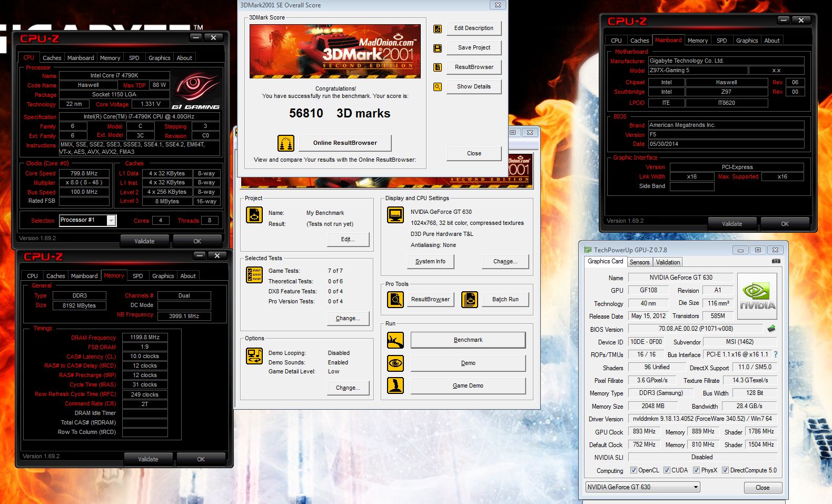Click the Show Details button
The image size is (832, 504).
coord(474,86)
